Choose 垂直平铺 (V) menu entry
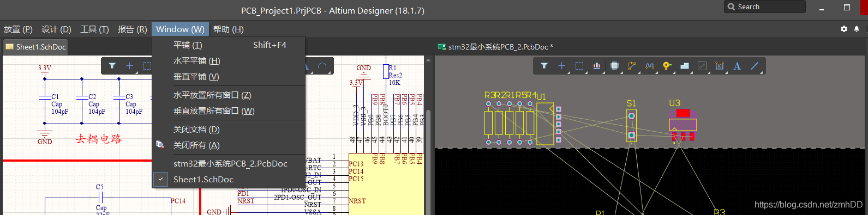 click(229, 77)
